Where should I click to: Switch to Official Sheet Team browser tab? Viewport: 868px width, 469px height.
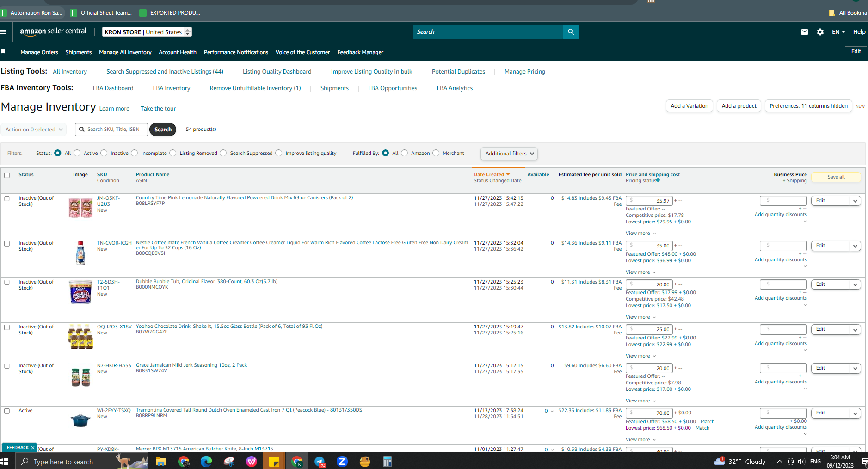point(102,13)
